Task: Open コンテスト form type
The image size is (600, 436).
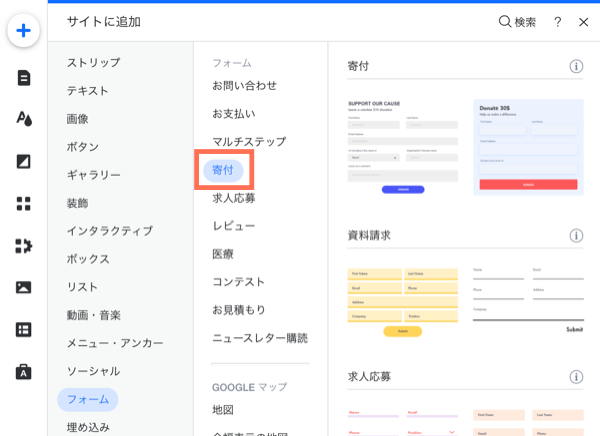Action: pyautogui.click(x=238, y=282)
